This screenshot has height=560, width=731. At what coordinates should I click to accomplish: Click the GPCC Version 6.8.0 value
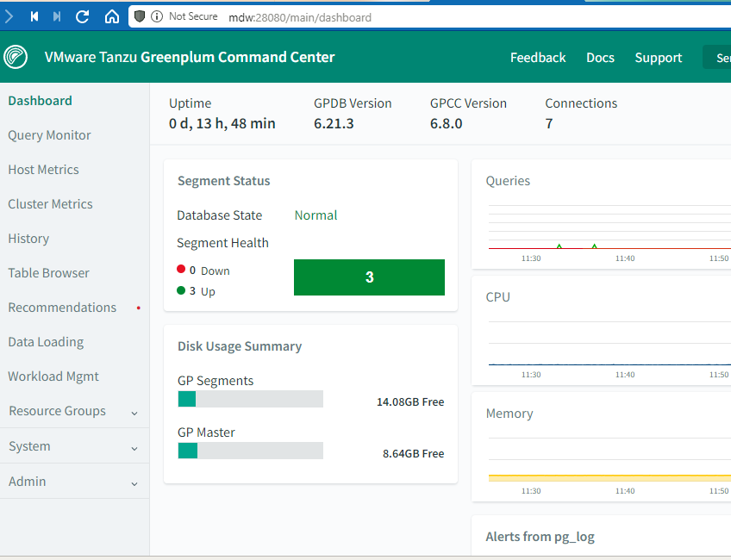point(447,123)
